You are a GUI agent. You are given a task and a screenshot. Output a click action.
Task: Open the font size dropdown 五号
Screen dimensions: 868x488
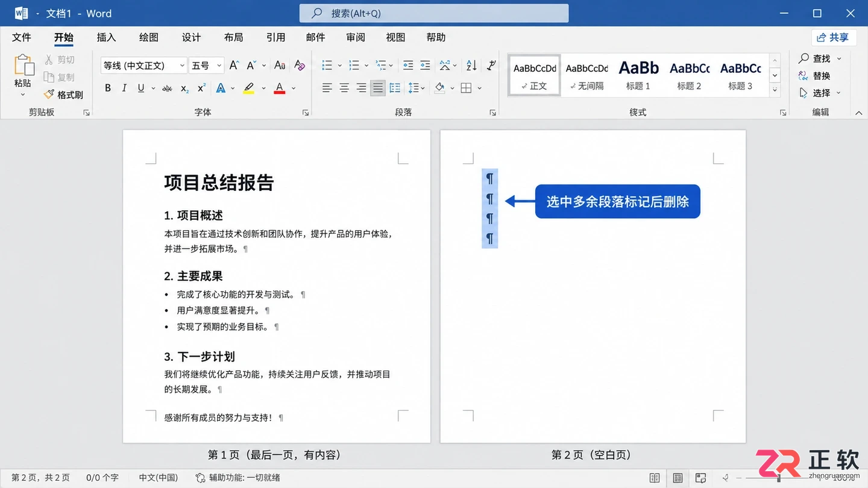click(x=219, y=66)
